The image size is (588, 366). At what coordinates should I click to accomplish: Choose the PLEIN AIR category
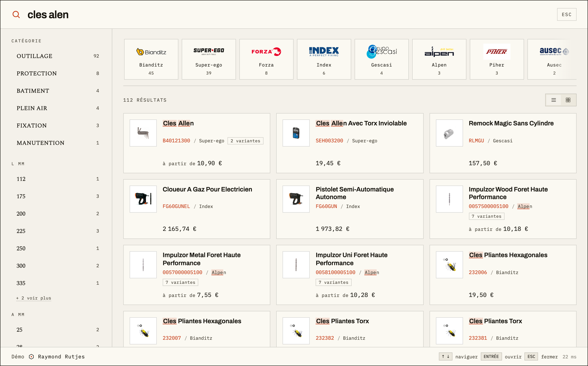58,108
